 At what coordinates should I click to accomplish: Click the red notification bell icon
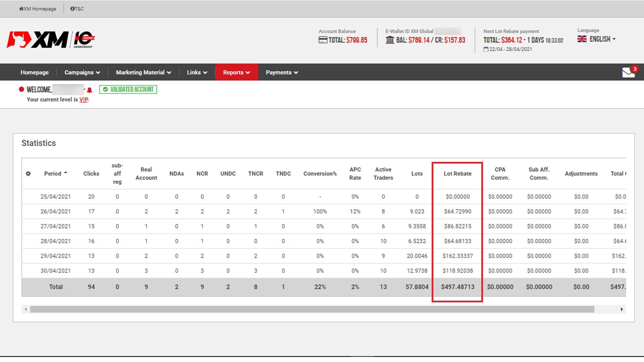(x=90, y=90)
